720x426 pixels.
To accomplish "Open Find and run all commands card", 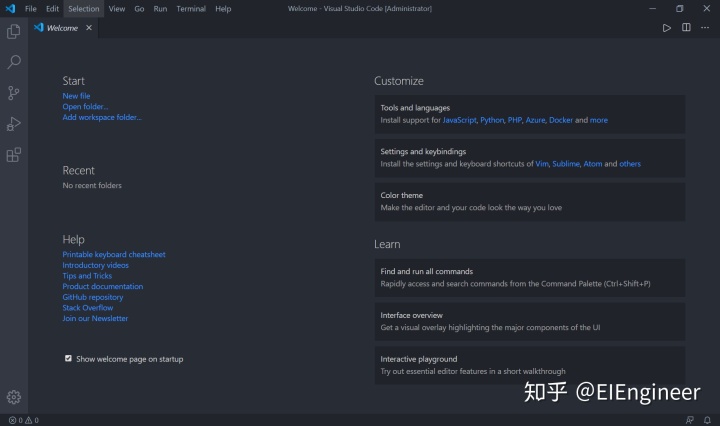I will tap(530, 278).
